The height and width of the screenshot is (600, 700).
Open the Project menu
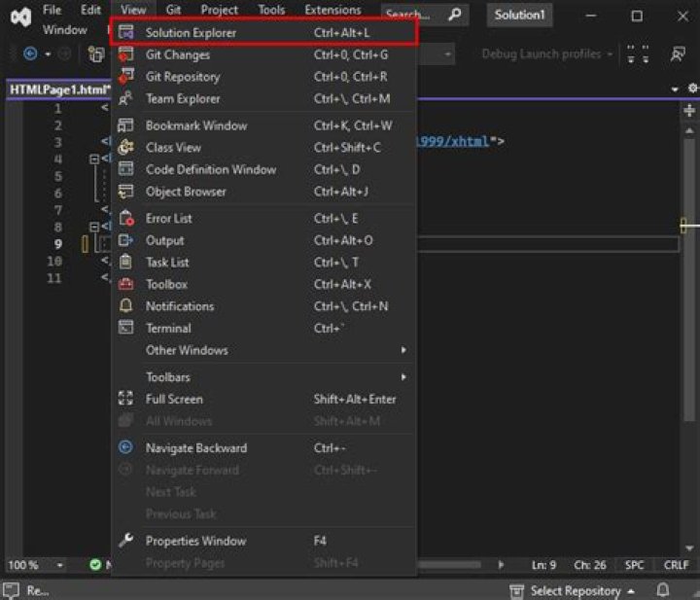point(219,10)
